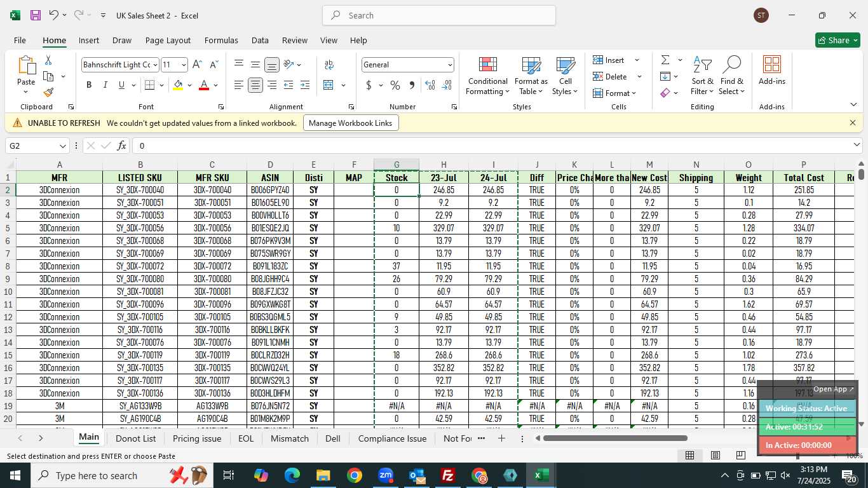Toggle Italic formatting
This screenshot has height=488, width=868.
tap(105, 85)
